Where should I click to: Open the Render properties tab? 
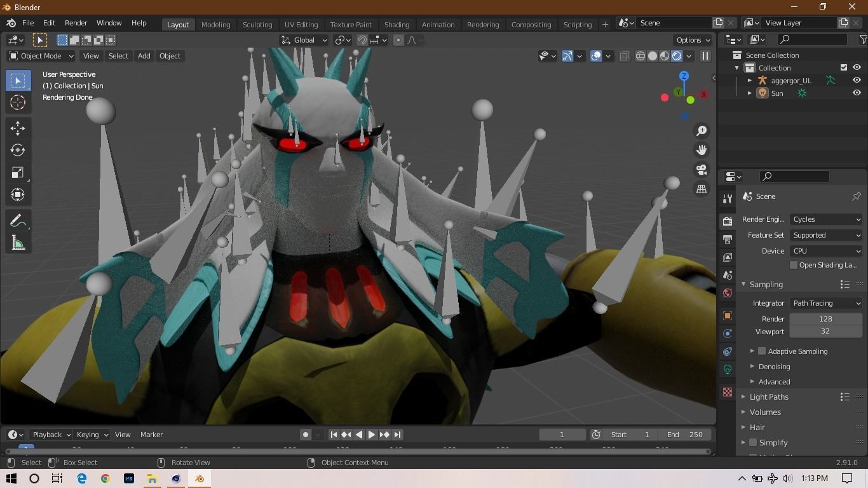pyautogui.click(x=728, y=221)
